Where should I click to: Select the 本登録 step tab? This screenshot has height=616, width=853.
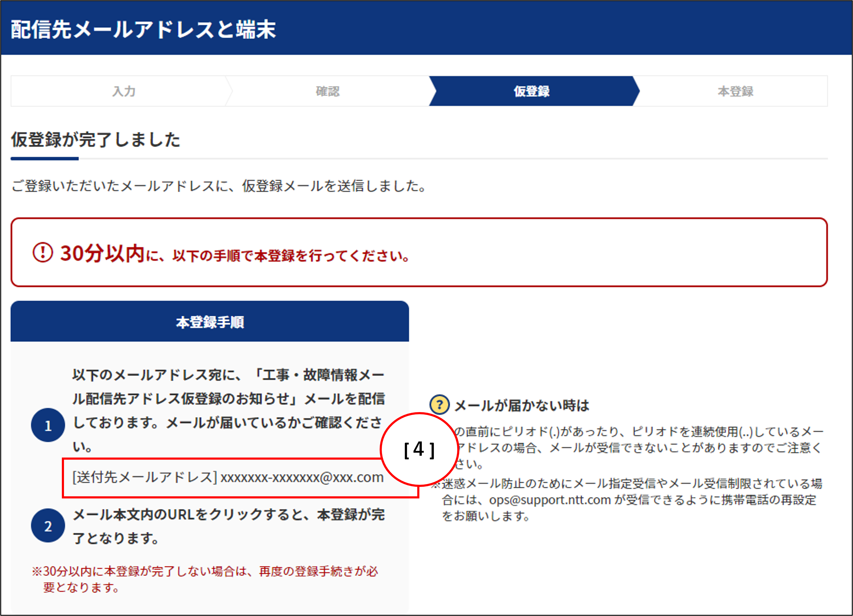click(x=735, y=91)
